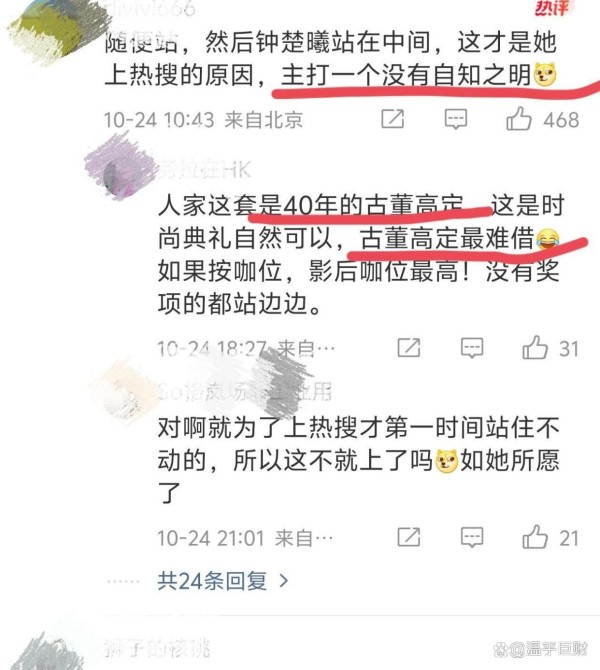Reply to the 10-24 21:01 comment
This screenshot has width=600, height=670.
472,538
